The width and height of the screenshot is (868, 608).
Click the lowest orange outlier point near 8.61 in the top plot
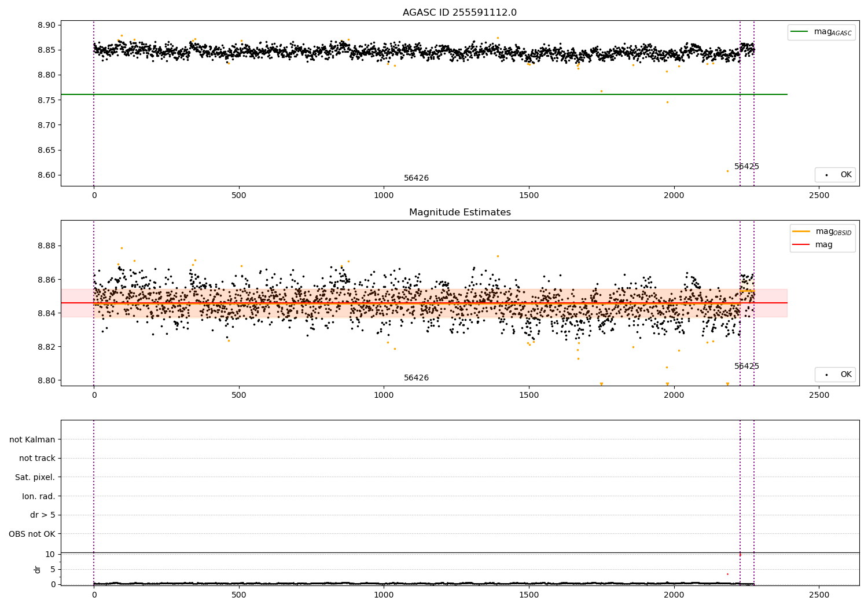click(x=727, y=171)
